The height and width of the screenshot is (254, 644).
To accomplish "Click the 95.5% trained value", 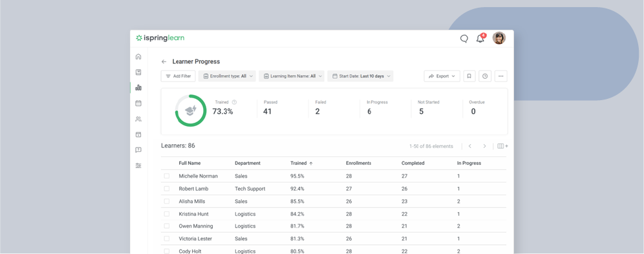I will 297,176.
